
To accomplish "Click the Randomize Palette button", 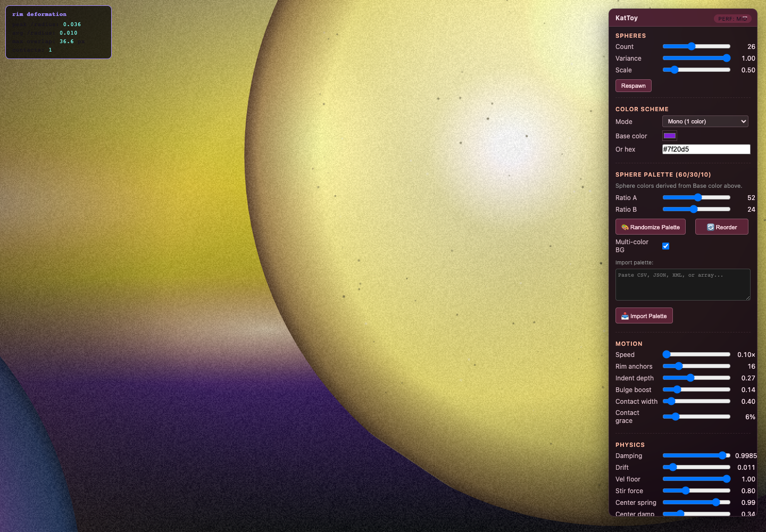I will click(650, 227).
